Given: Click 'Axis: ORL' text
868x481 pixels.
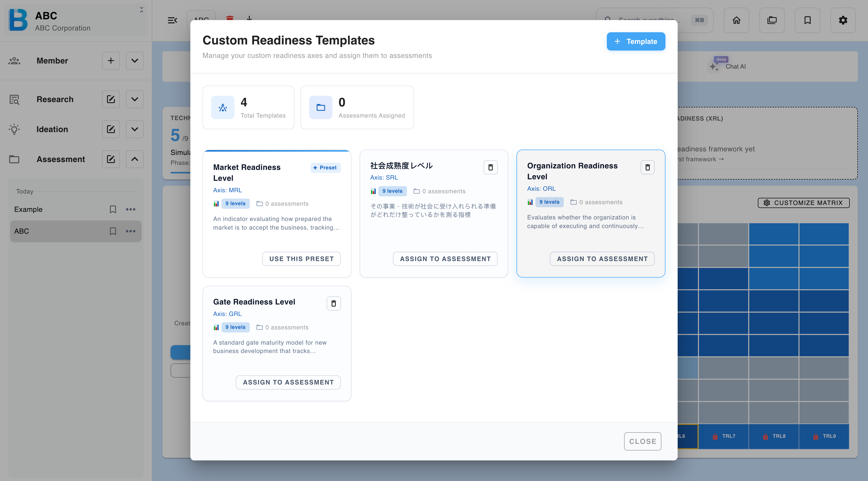Looking at the screenshot, I should click(x=541, y=189).
